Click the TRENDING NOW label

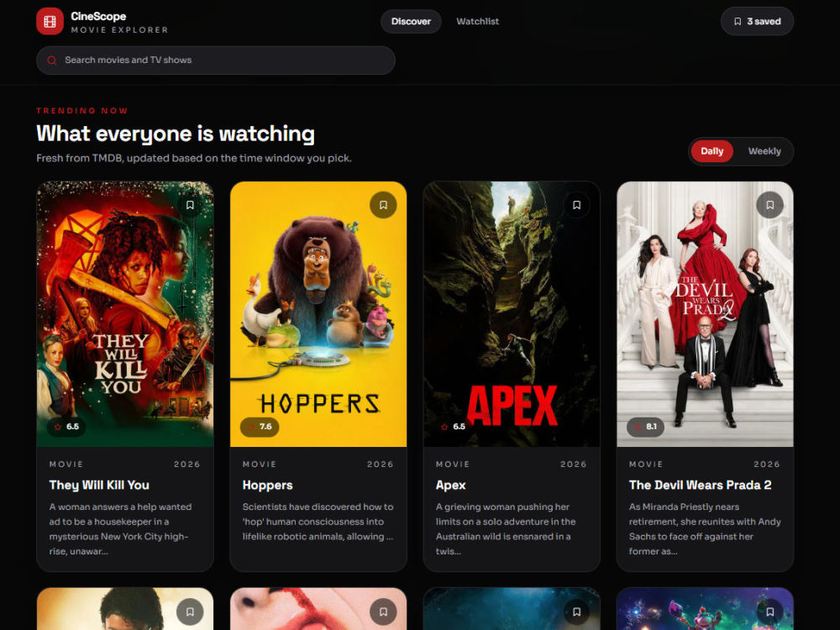click(x=82, y=111)
